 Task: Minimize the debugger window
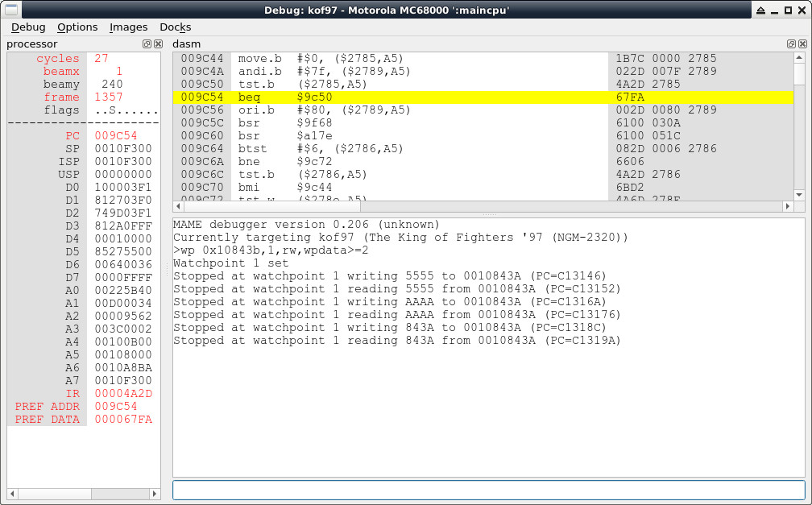[774, 10]
